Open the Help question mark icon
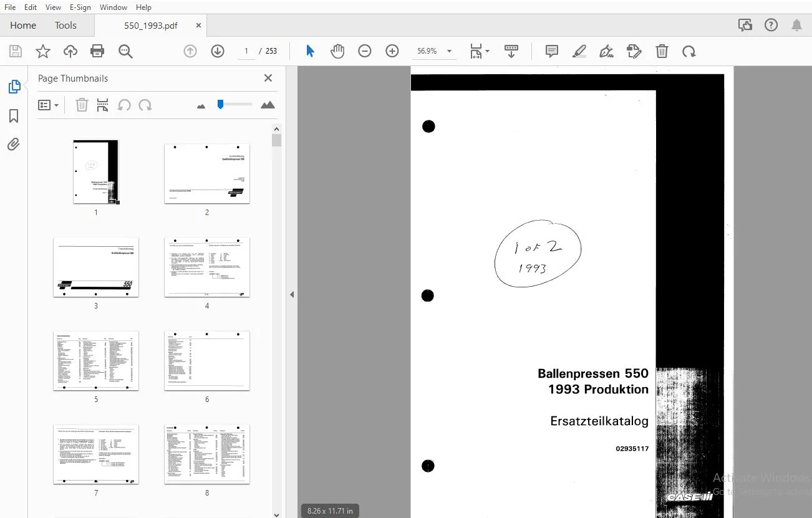The height and width of the screenshot is (518, 812). click(771, 25)
